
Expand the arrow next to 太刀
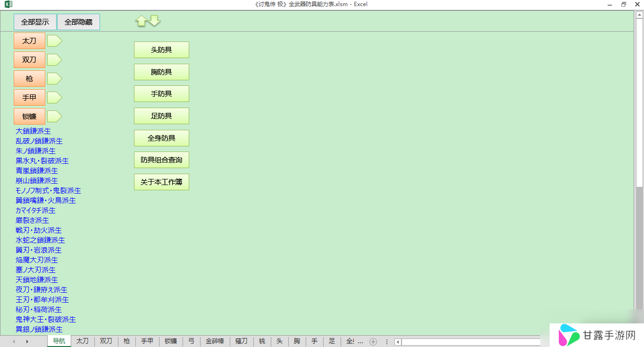[x=54, y=41]
